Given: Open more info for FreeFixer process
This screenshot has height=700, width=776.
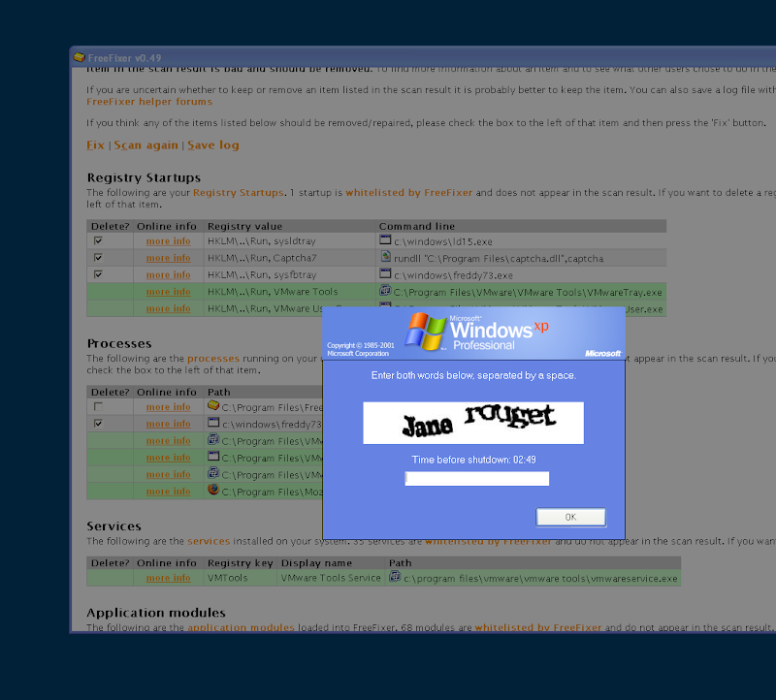Looking at the screenshot, I should [168, 406].
